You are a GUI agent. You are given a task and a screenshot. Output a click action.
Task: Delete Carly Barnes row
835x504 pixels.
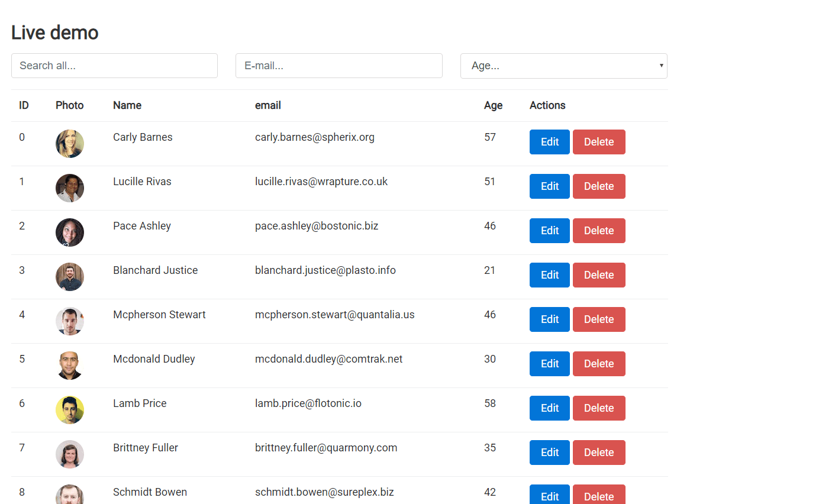599,142
